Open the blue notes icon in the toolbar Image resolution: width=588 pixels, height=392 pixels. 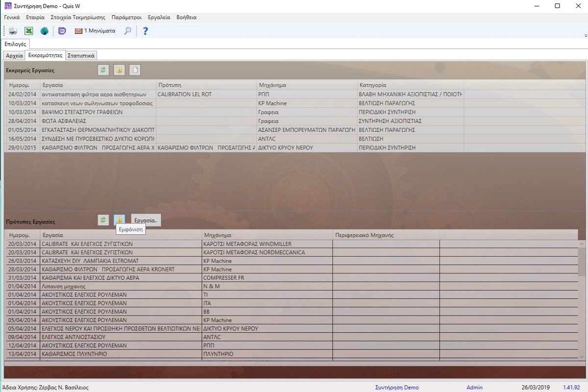(62, 31)
